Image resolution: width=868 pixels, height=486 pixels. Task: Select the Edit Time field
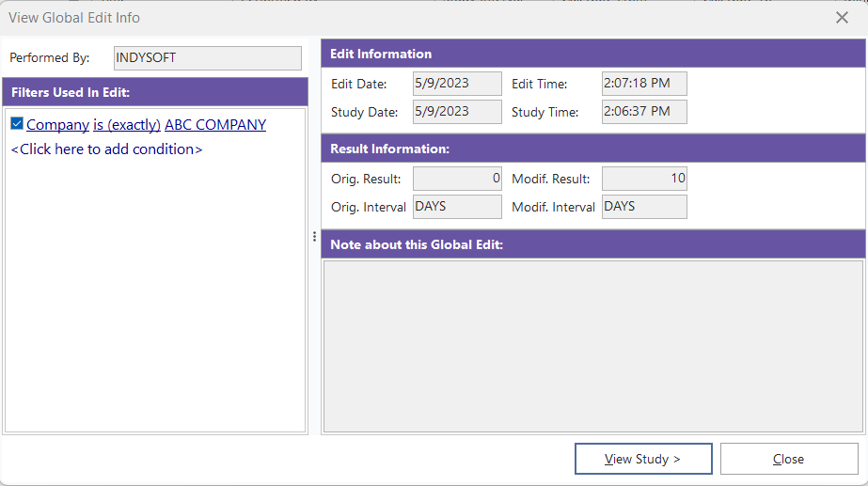[644, 84]
